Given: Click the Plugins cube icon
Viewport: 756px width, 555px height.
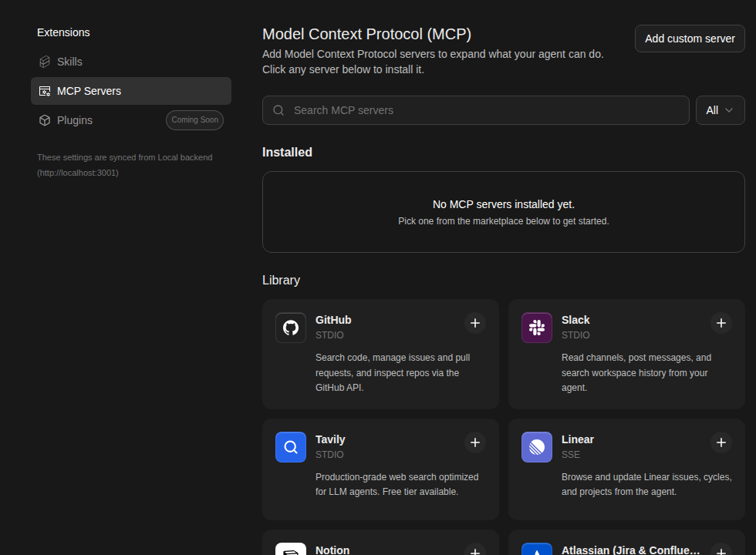Looking at the screenshot, I should coord(45,120).
